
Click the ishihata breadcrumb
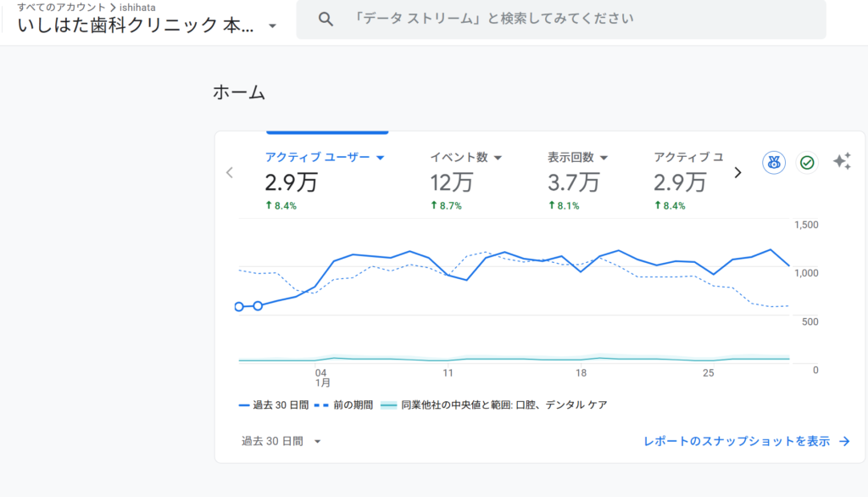(137, 7)
